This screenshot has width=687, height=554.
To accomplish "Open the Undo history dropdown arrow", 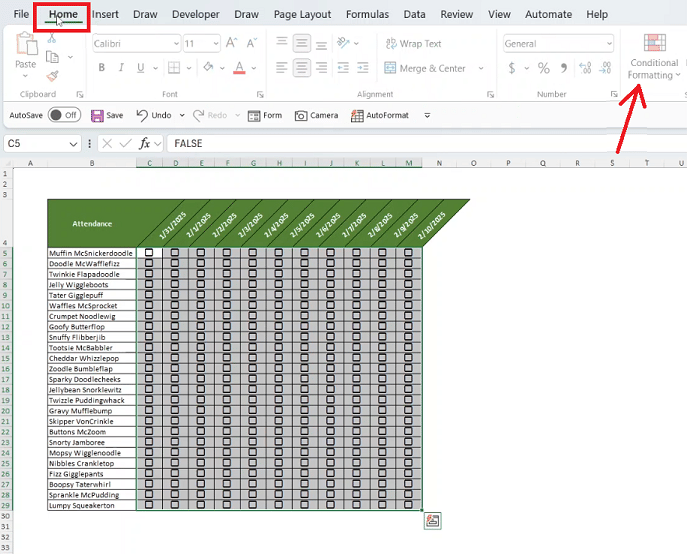I will pyautogui.click(x=182, y=115).
